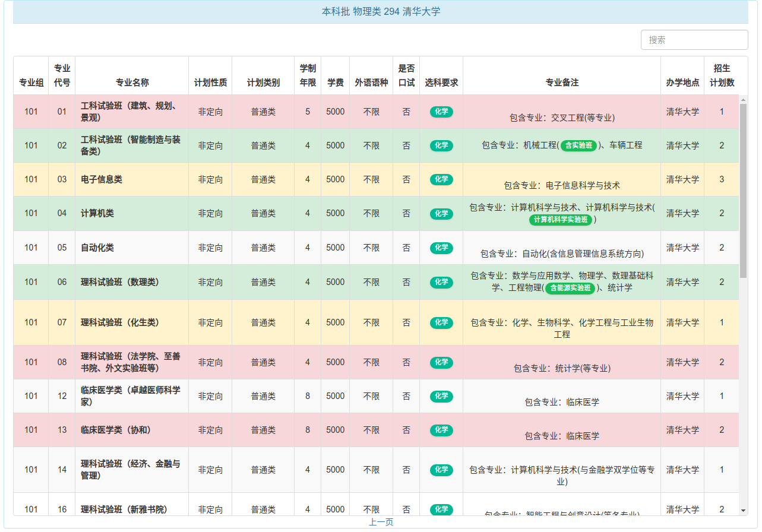
Task: Click the 化学 badge in the 计算机类 row
Action: 441,213
